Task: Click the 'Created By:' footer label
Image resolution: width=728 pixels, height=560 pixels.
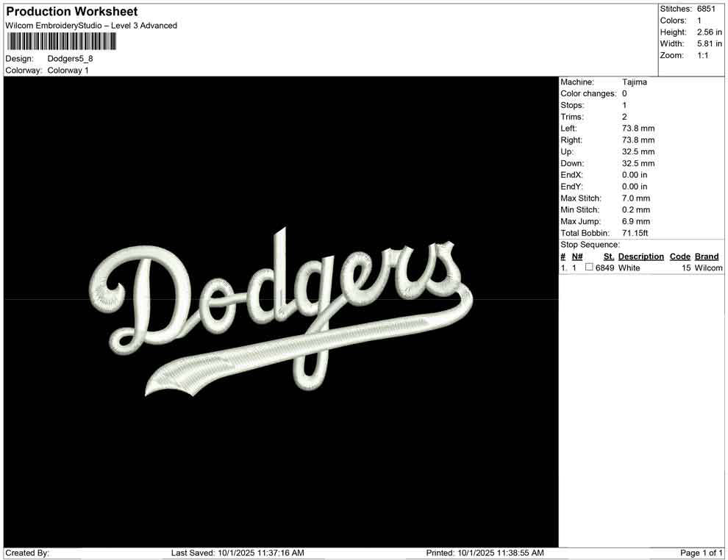Action: pyautogui.click(x=27, y=553)
